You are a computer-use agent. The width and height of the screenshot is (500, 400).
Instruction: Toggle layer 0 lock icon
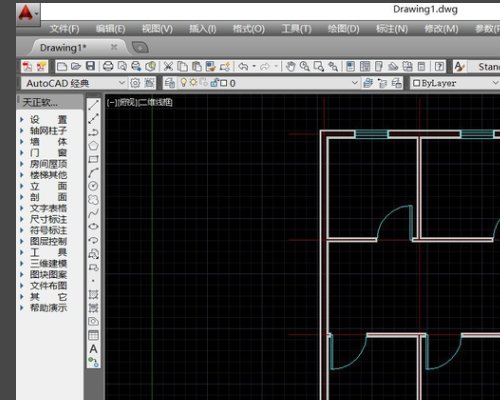click(x=214, y=83)
